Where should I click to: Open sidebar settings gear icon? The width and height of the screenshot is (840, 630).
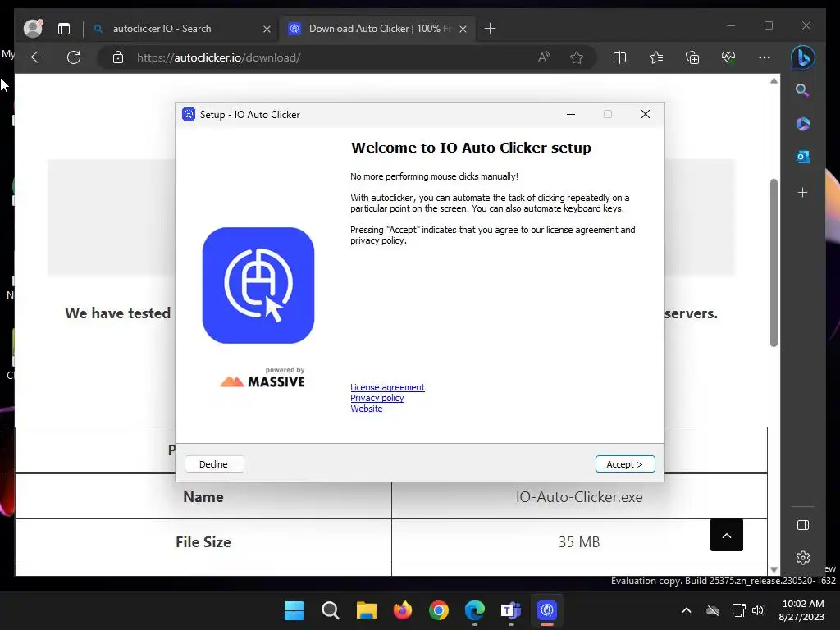[x=802, y=558]
